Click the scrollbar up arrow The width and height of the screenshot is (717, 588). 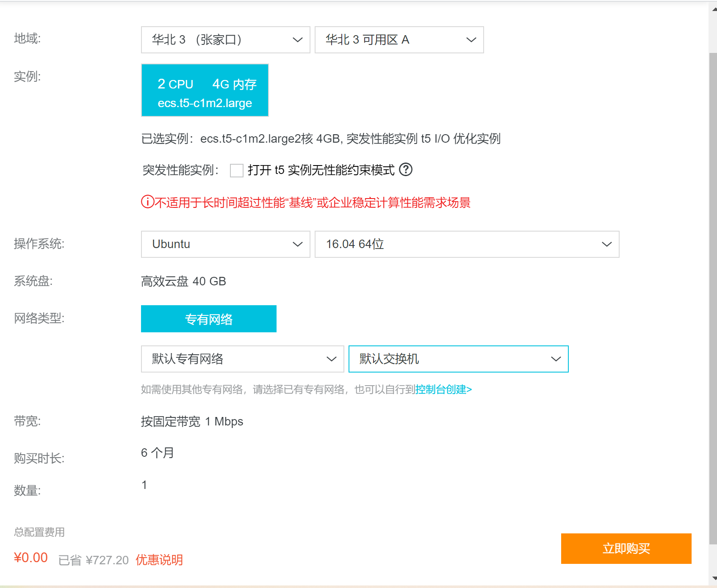coord(714,9)
